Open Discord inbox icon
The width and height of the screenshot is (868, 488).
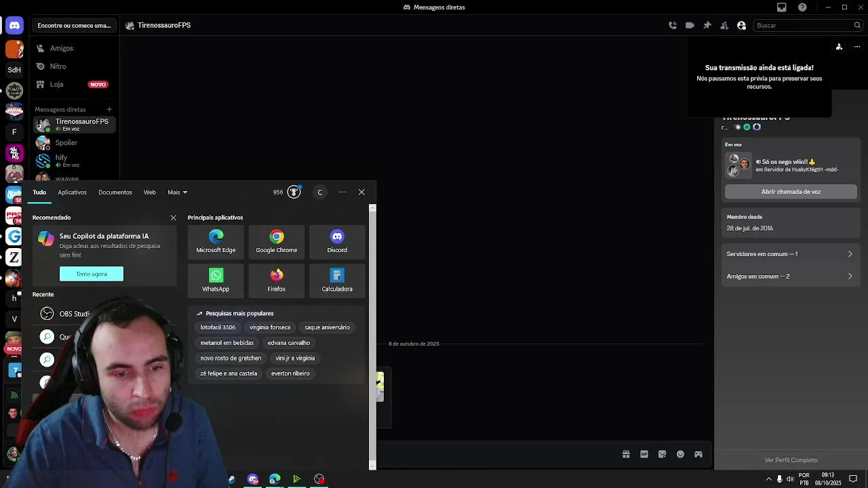782,7
